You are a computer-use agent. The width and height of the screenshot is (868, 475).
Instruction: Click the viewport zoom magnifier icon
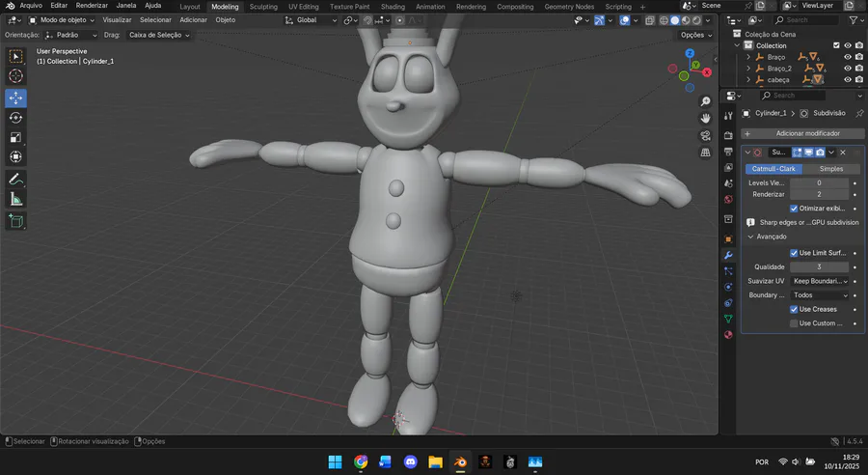pyautogui.click(x=705, y=101)
